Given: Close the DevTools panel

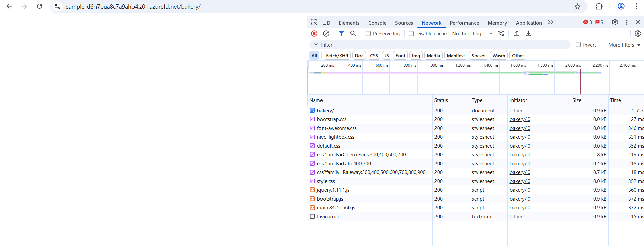Looking at the screenshot, I should [x=638, y=22].
